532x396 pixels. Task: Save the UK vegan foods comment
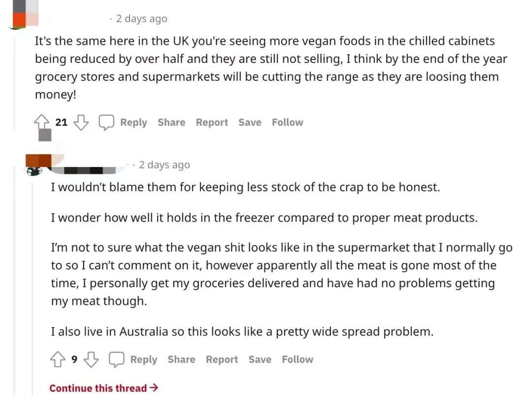[250, 122]
